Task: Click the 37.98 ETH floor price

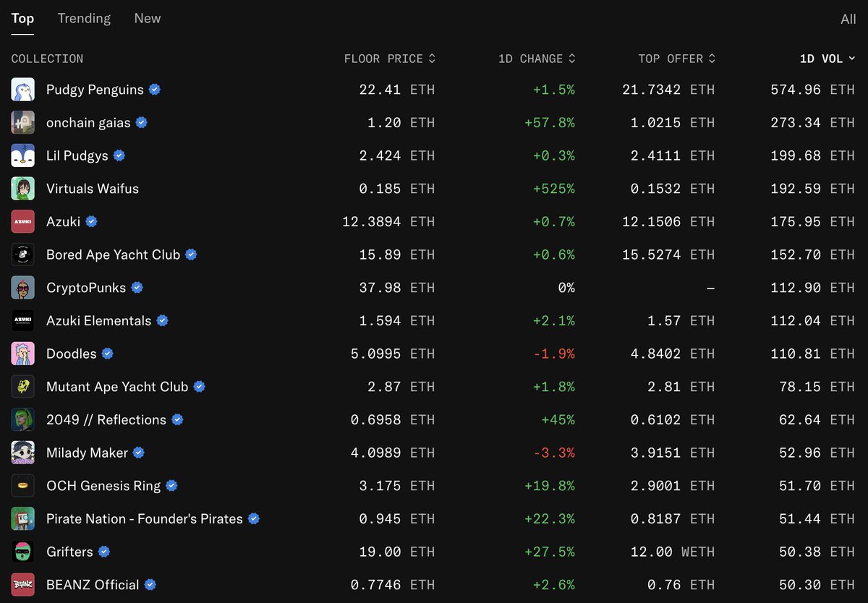Action: (397, 288)
